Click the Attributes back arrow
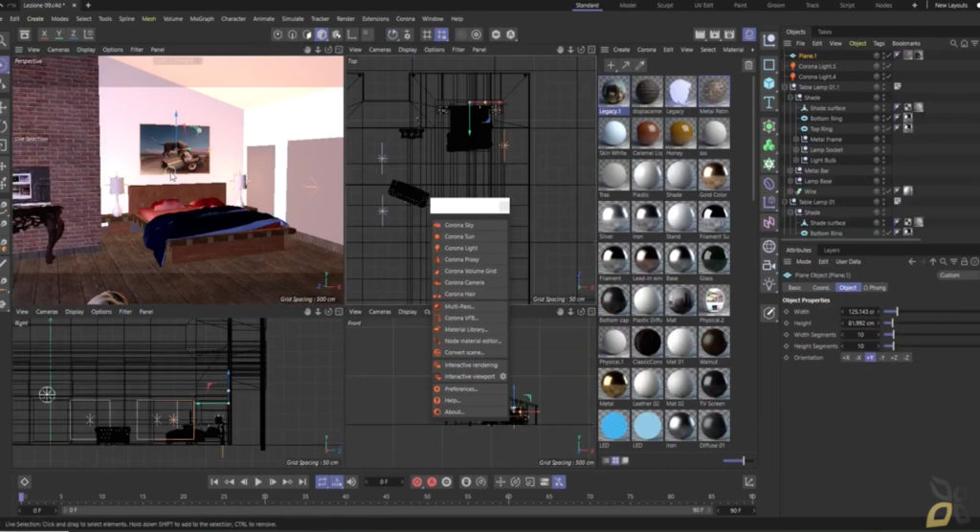Viewport: 980px width, 532px height. coord(912,261)
